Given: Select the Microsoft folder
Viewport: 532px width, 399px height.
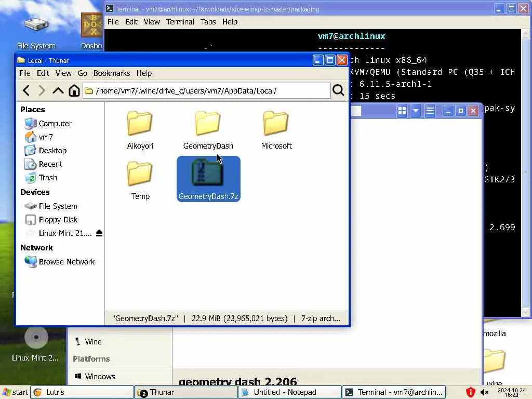Looking at the screenshot, I should (x=276, y=130).
